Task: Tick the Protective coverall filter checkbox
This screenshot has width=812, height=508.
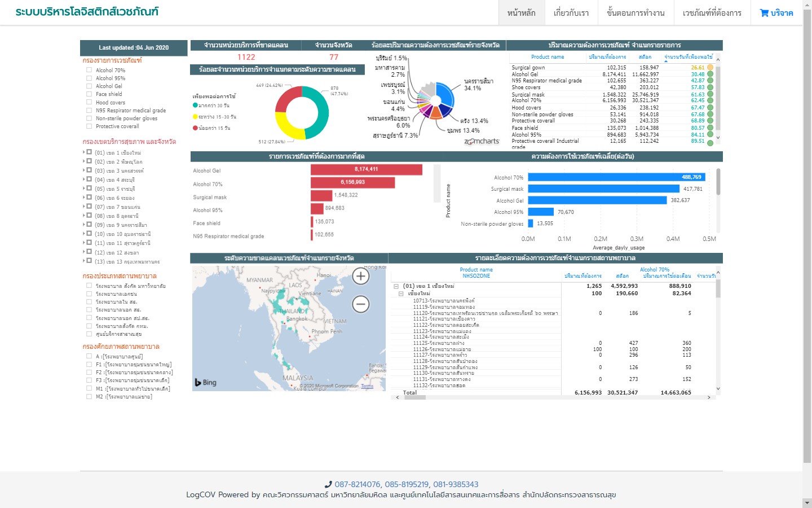Action: (x=89, y=126)
